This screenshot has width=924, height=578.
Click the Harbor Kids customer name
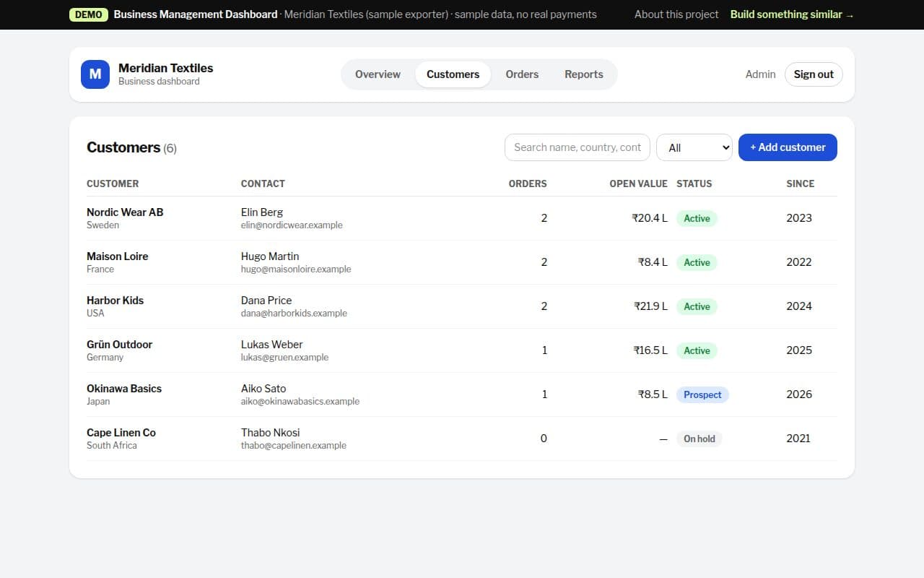pos(115,301)
